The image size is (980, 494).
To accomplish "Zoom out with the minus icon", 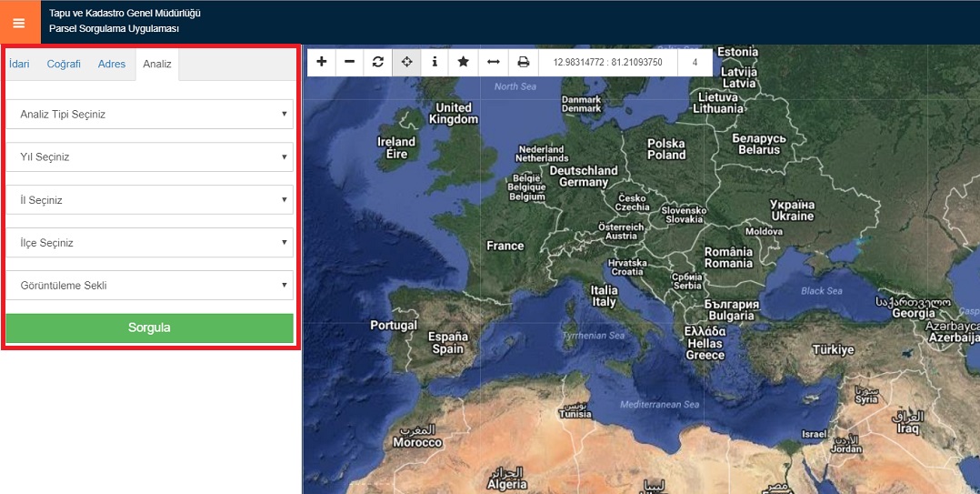I will [x=350, y=62].
